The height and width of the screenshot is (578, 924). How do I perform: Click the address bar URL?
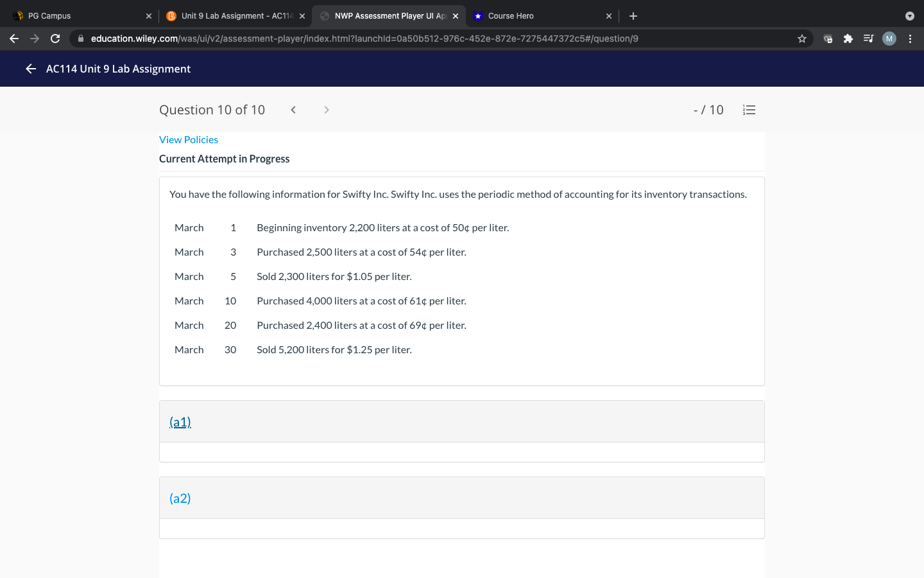point(364,39)
